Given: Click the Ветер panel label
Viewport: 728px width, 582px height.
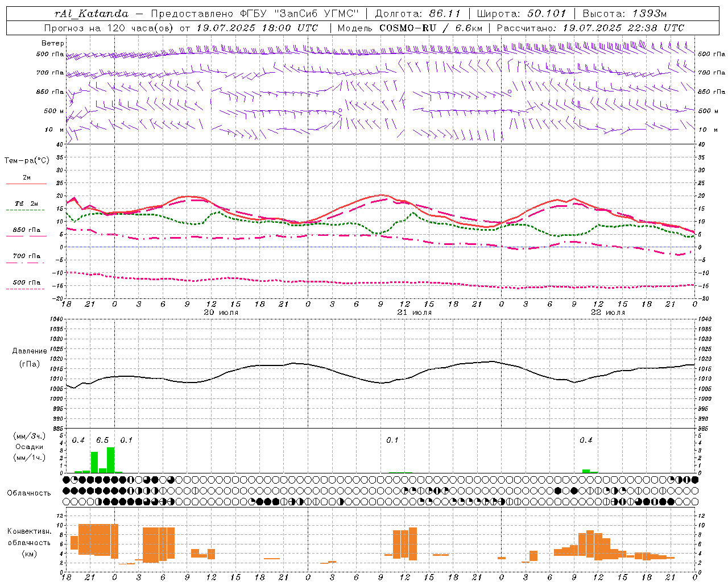Looking at the screenshot, I should coord(53,43).
